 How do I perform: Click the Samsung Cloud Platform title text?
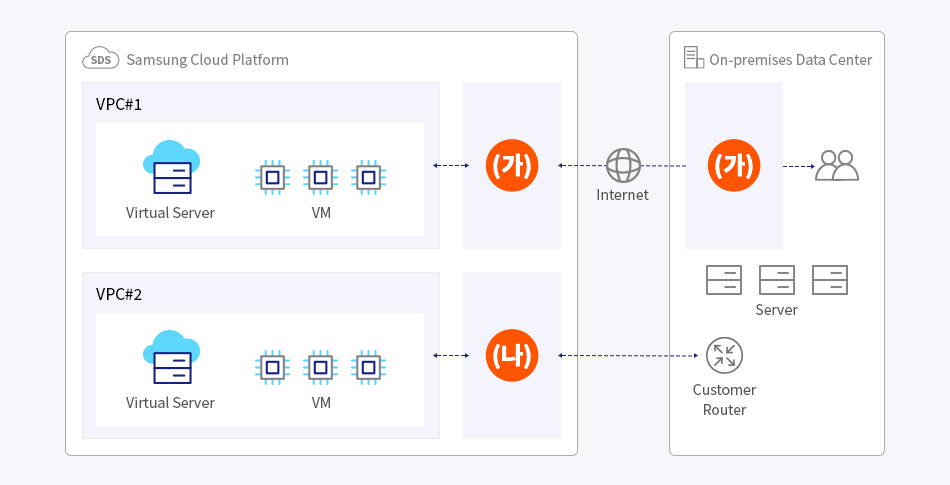pyautogui.click(x=207, y=60)
